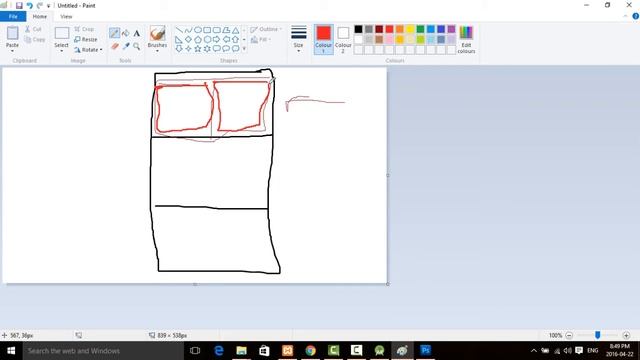The height and width of the screenshot is (360, 640).
Task: Choose the Rectangle shape
Action: point(207,30)
